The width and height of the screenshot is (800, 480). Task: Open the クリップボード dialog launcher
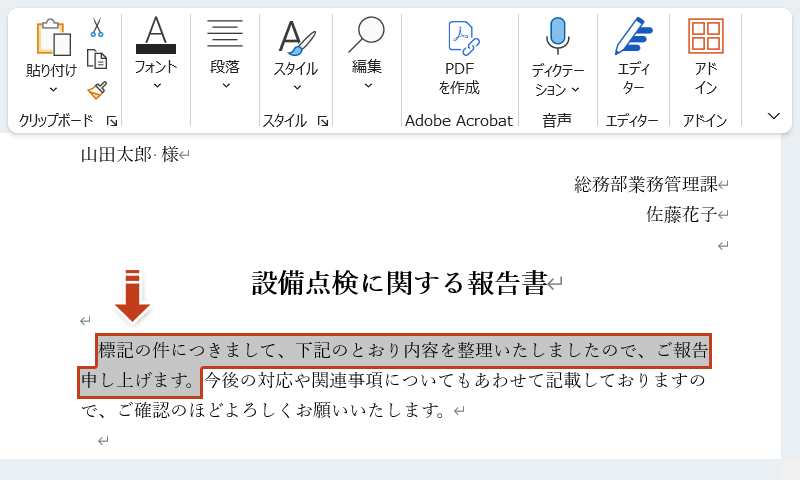(112, 121)
